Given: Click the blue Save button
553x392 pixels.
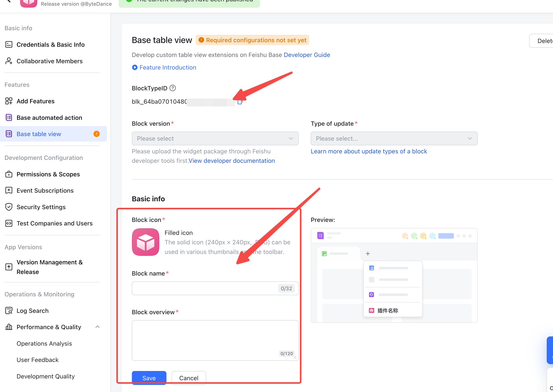Looking at the screenshot, I should pos(149,378).
